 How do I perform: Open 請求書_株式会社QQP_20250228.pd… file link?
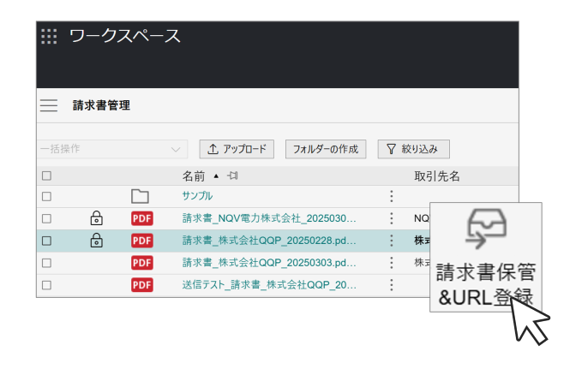click(269, 241)
